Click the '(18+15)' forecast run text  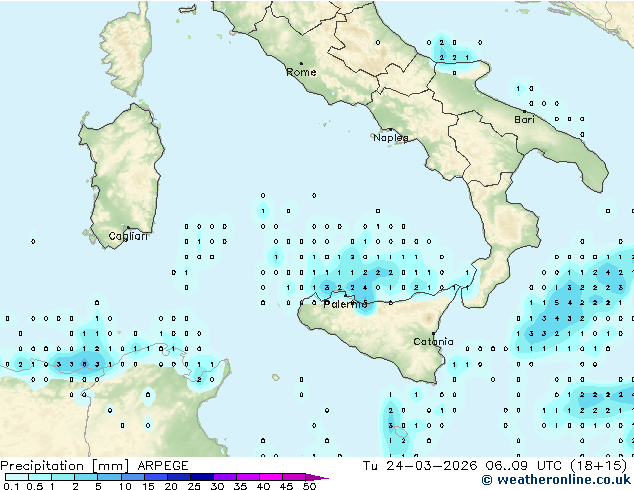pyautogui.click(x=598, y=466)
